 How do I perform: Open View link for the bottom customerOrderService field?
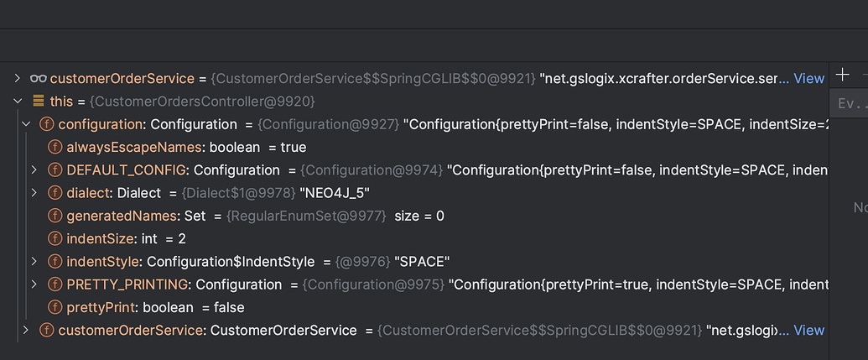point(808,330)
